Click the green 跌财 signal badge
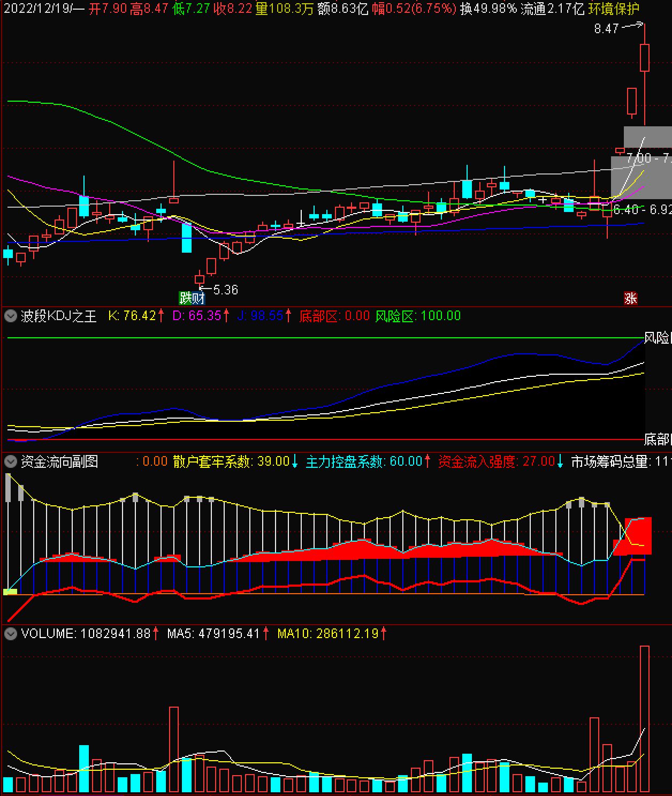Screen dimensions: 672x796 (x=192, y=298)
